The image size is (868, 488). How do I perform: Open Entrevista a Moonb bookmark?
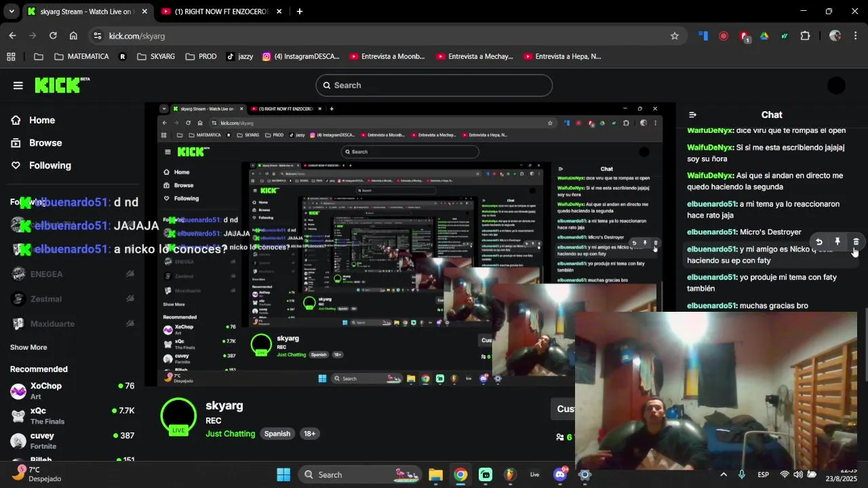pos(387,56)
